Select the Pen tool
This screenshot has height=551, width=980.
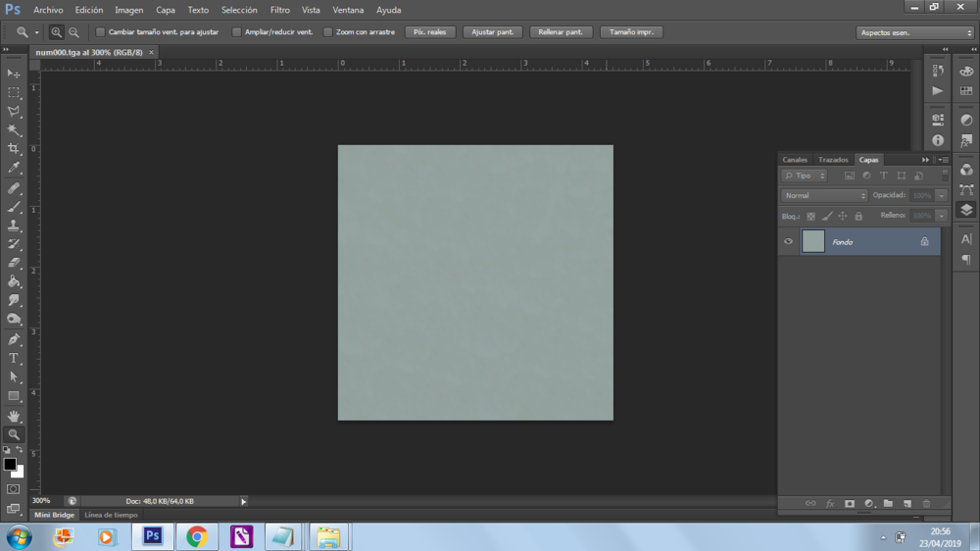tap(14, 339)
